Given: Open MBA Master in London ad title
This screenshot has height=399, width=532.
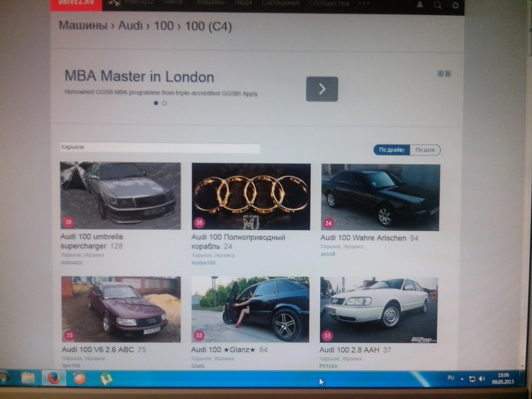Looking at the screenshot, I should pos(139,76).
